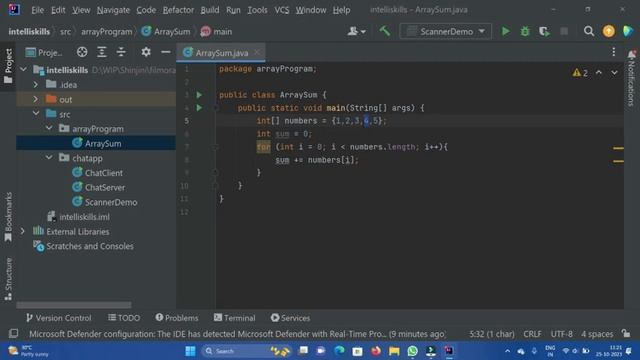Open the File menu
640x360 pixels.
pyautogui.click(x=38, y=10)
